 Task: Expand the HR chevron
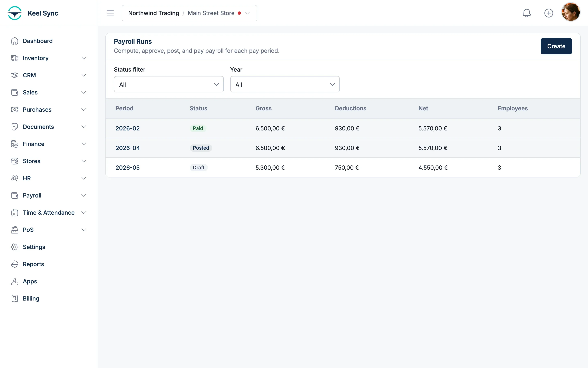click(x=84, y=178)
